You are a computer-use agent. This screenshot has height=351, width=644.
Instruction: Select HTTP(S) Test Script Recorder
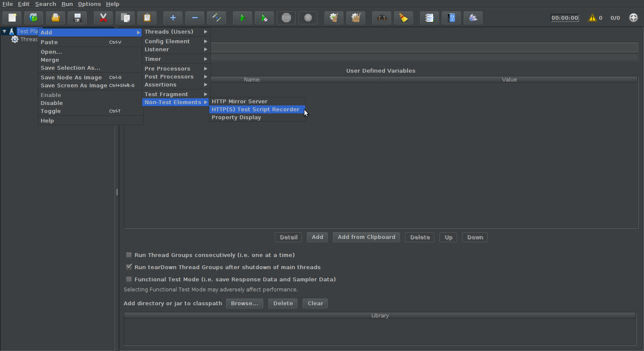click(x=257, y=110)
